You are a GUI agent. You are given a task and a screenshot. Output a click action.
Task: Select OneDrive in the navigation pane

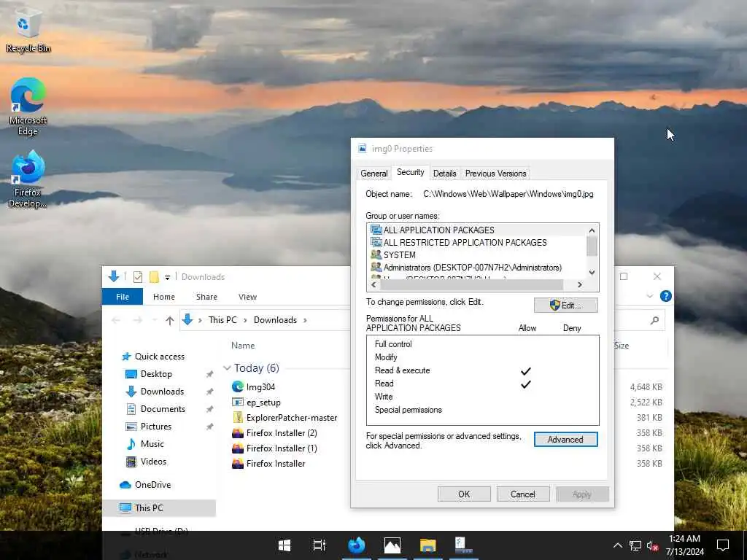152,485
